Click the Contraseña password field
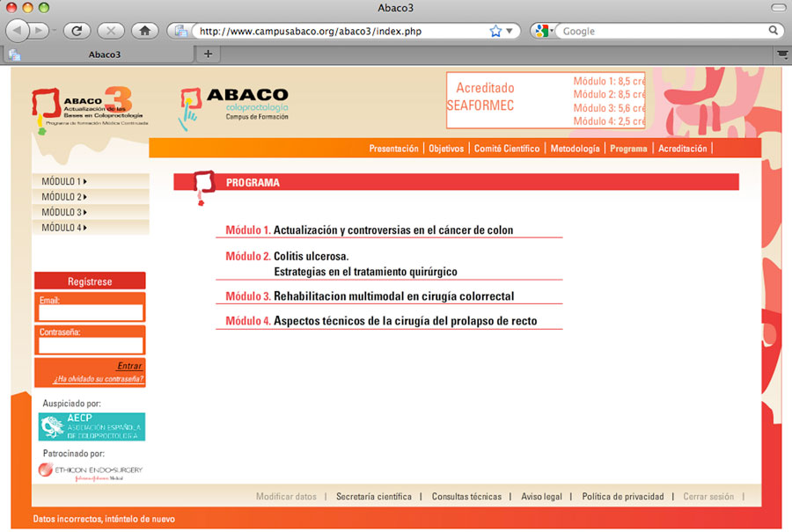This screenshot has width=792, height=532. coord(91,346)
